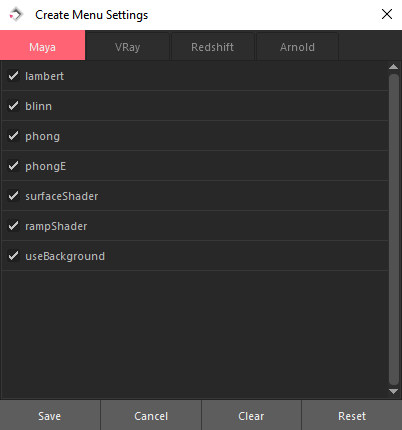Save the menu settings
402x430 pixels.
pyautogui.click(x=50, y=416)
